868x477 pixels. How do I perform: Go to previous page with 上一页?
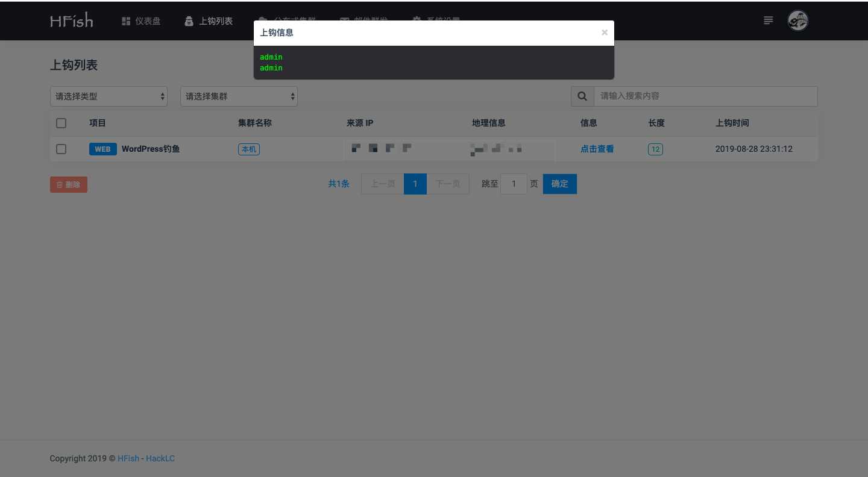(x=383, y=184)
